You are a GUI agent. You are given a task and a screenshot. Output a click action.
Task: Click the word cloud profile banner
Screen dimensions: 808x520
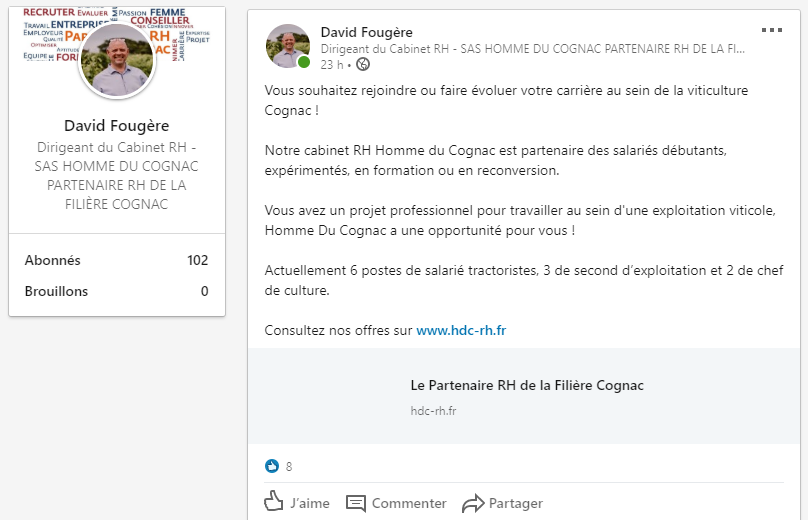(117, 34)
